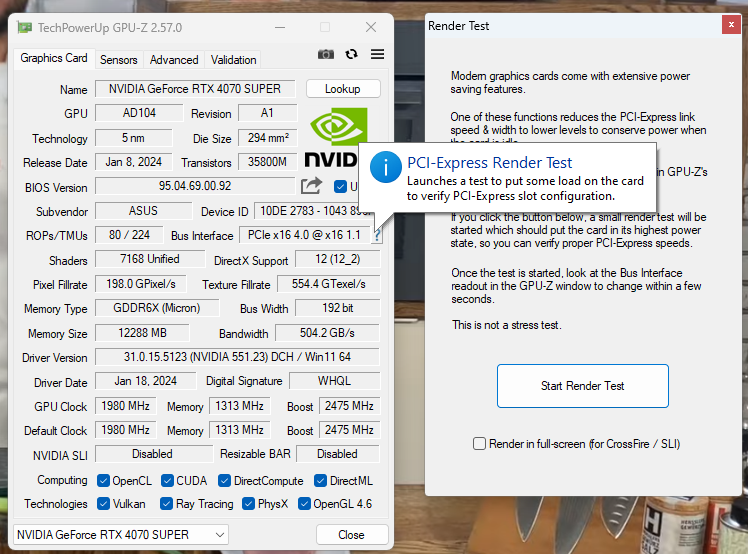Click the Die Size value 294 mm²
This screenshot has height=554, width=748.
[x=268, y=138]
